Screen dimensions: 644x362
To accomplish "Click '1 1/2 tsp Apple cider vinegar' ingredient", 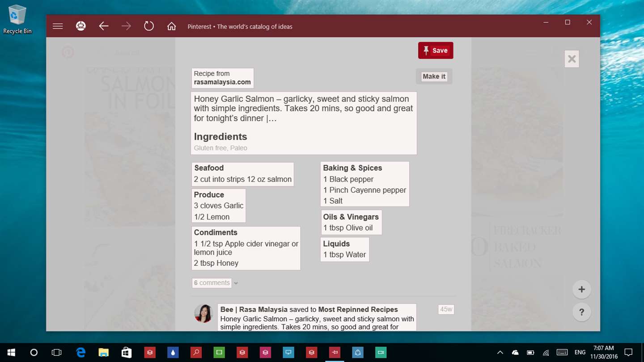I will pyautogui.click(x=246, y=248).
